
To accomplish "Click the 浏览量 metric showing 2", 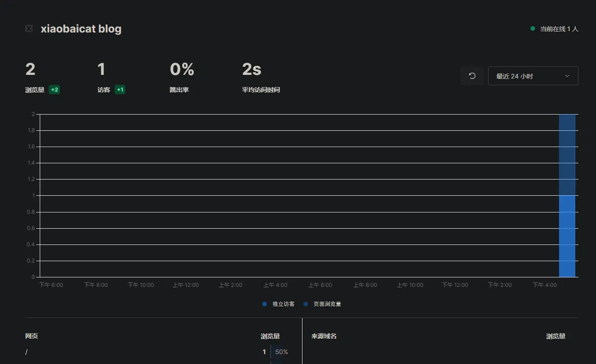I will click(30, 69).
